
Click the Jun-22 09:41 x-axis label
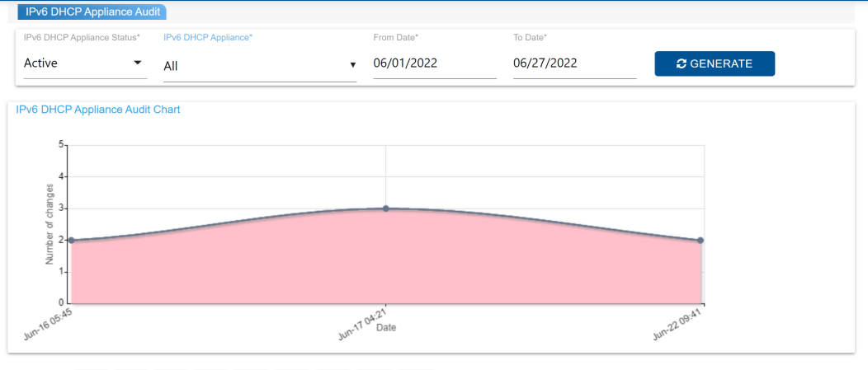click(x=678, y=325)
